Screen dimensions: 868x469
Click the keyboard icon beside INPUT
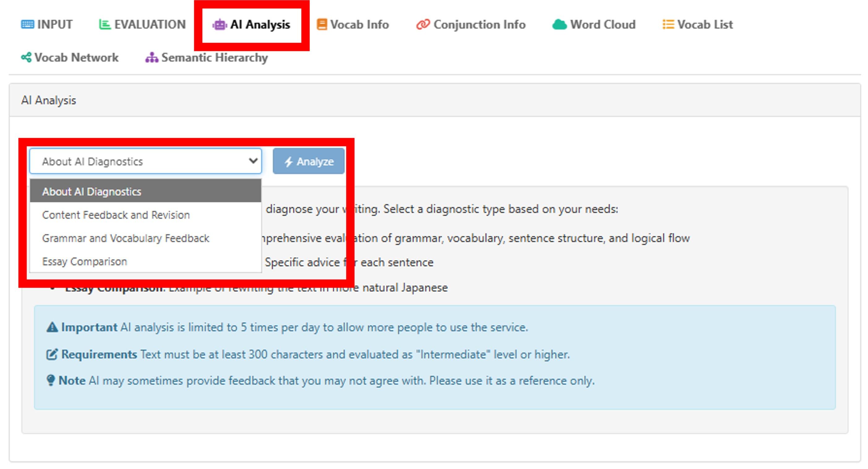click(27, 25)
